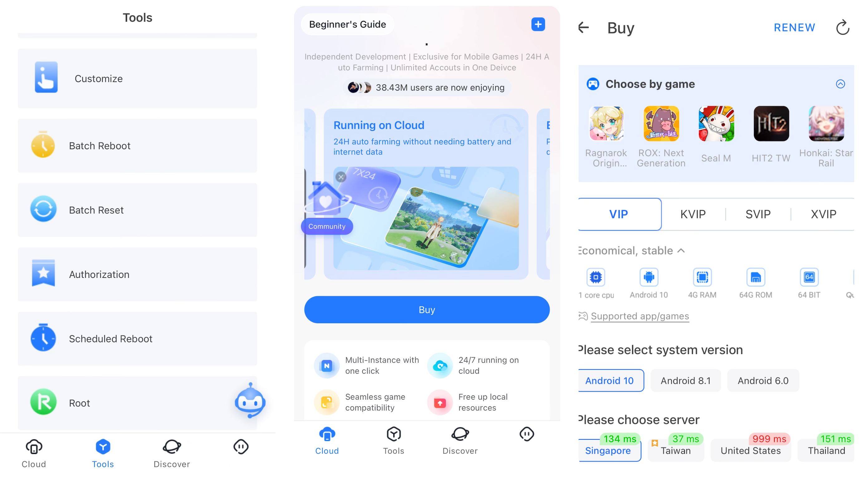Click the Batch Reset tool icon
868x484 pixels.
click(x=43, y=209)
